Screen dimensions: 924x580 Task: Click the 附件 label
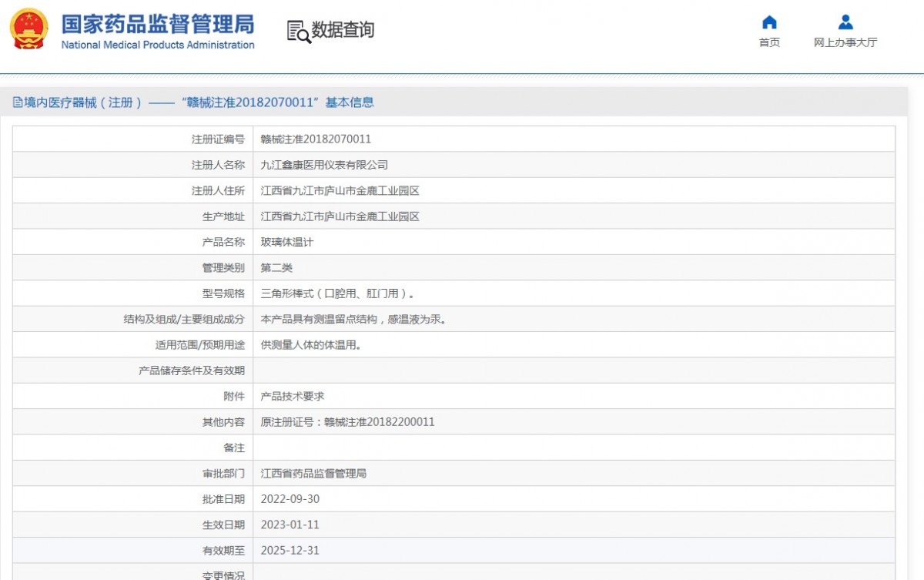(234, 396)
